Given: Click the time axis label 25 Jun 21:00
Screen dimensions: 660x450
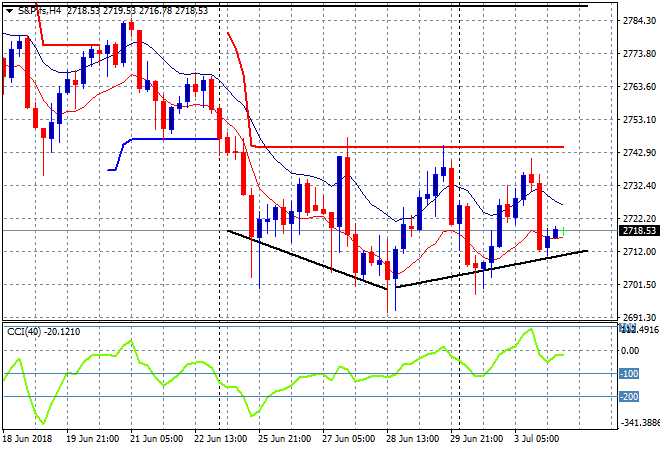Looking at the screenshot, I should pos(285,439).
